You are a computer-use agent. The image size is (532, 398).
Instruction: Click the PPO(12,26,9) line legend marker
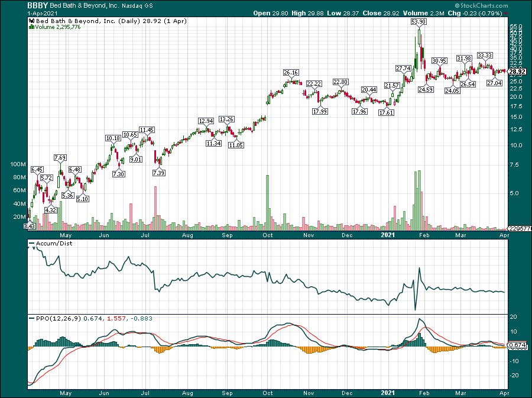click(32, 319)
